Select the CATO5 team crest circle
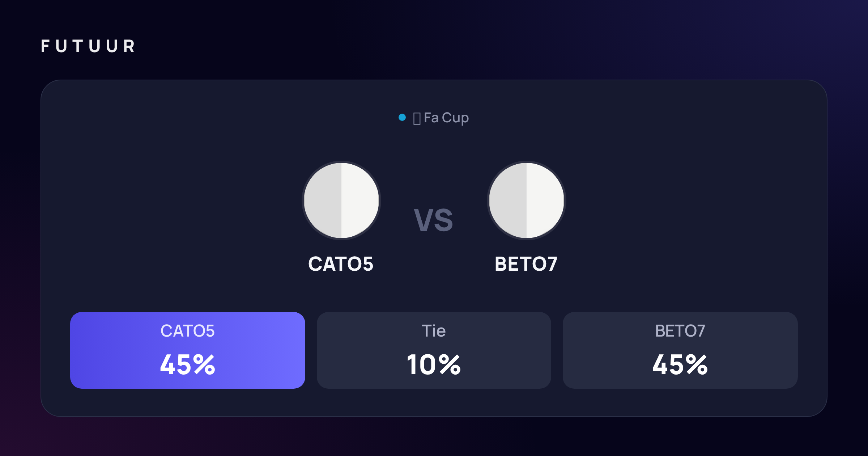 click(x=341, y=200)
